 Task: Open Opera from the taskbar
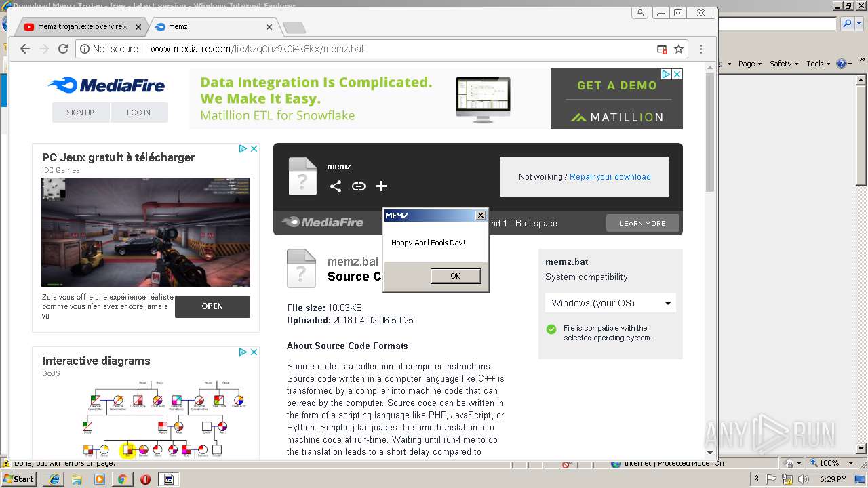(145, 479)
